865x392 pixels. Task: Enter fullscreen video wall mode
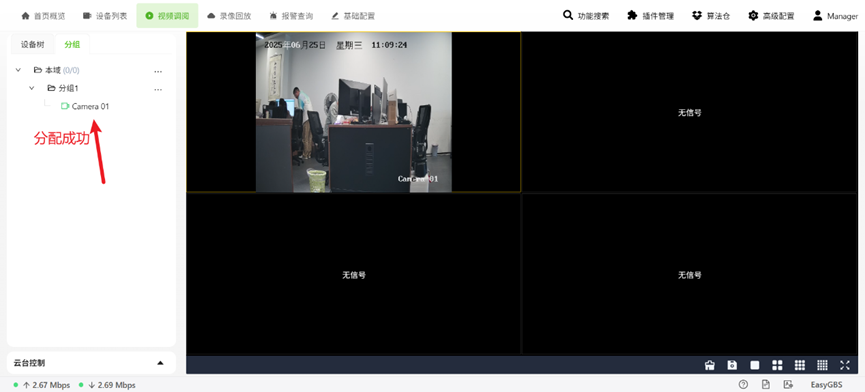coord(845,365)
